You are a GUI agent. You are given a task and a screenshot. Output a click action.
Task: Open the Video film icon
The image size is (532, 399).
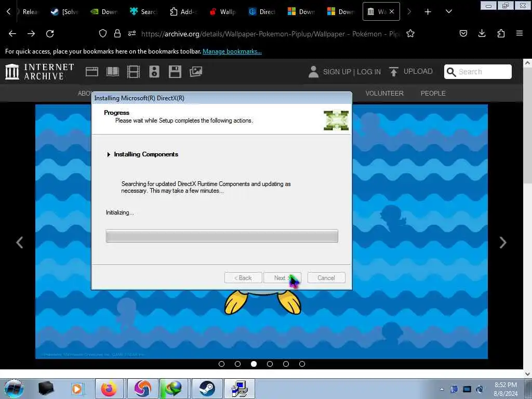[134, 72]
